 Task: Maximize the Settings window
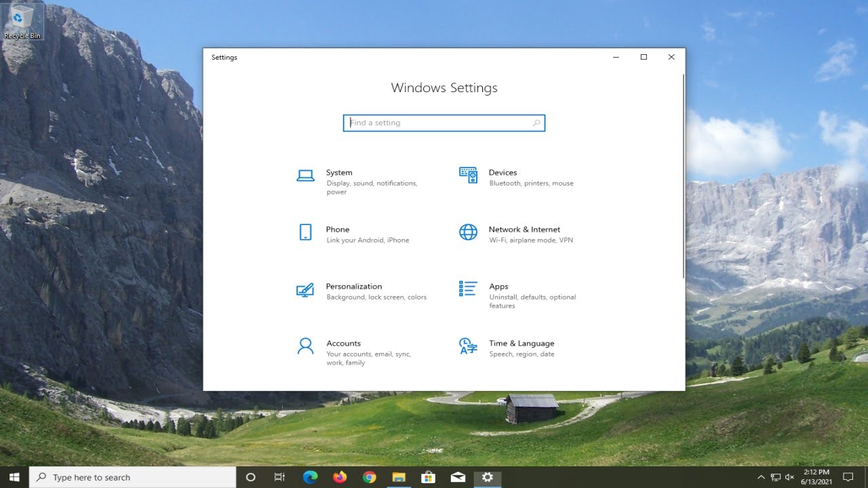tap(644, 58)
